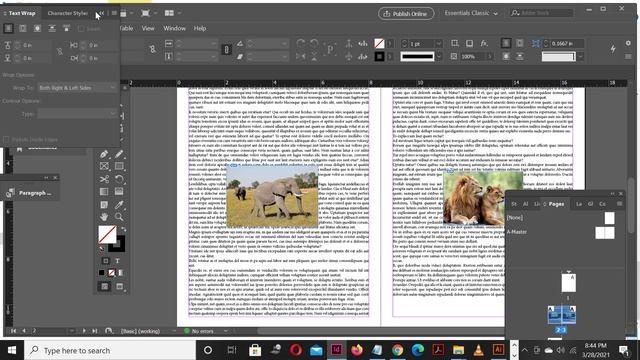
Task: Toggle the auto-fit frame option icon
Action: coord(536,43)
